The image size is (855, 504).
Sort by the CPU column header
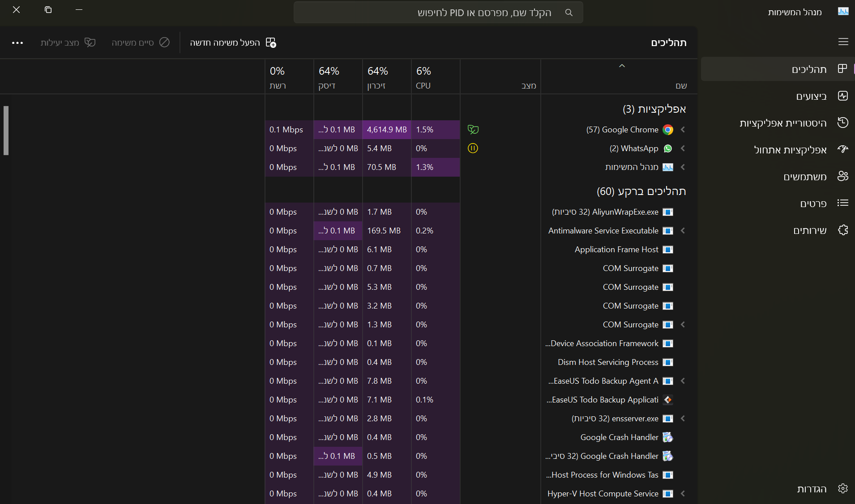436,77
